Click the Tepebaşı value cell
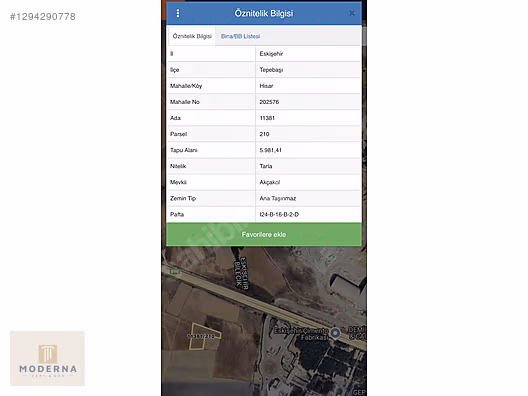Screen dimensions: 528x396 pyautogui.click(x=308, y=70)
